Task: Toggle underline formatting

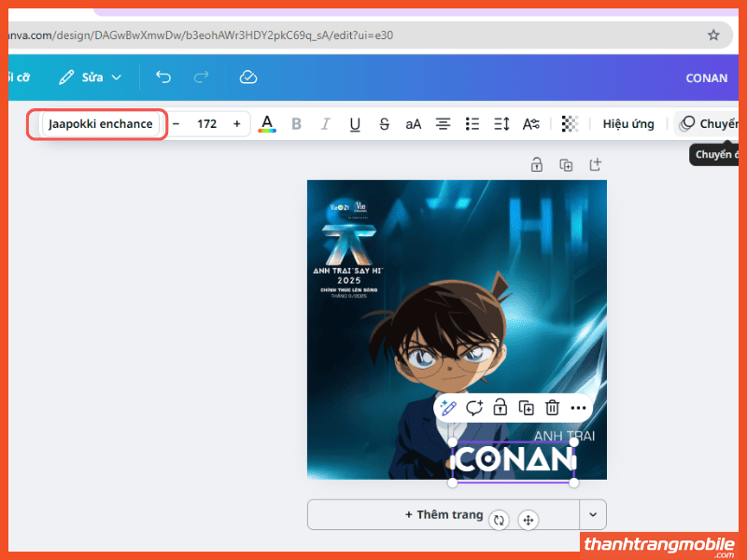Action: [x=355, y=124]
